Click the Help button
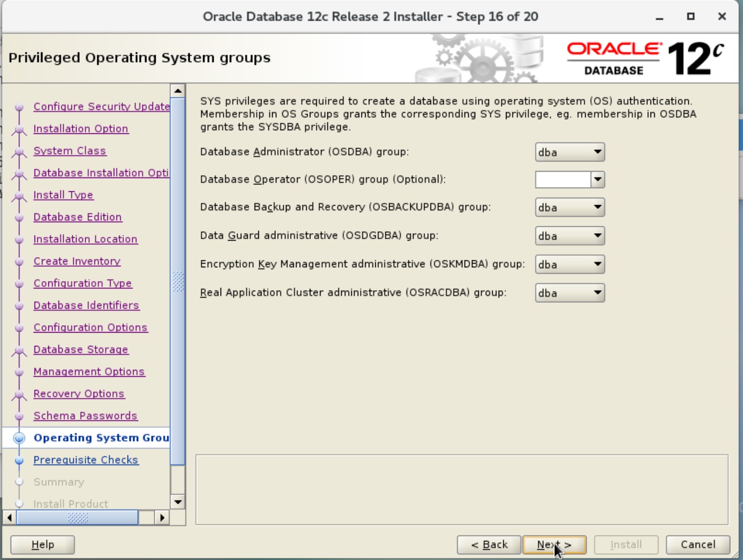Image resolution: width=743 pixels, height=560 pixels. click(x=43, y=545)
